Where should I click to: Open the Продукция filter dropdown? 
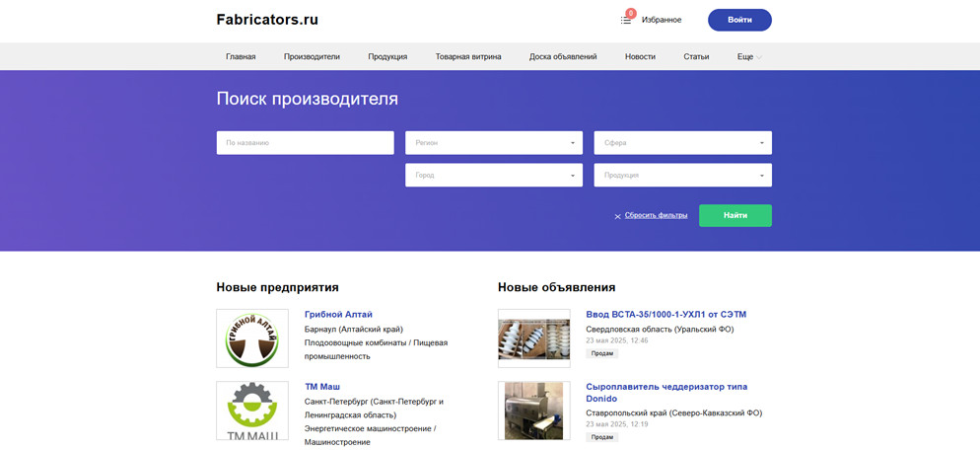point(682,176)
